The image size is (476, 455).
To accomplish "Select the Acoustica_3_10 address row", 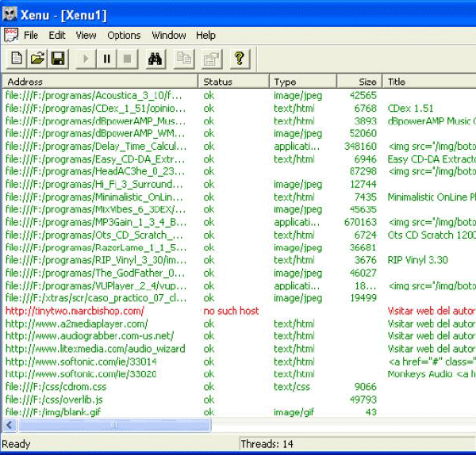I will [94, 95].
